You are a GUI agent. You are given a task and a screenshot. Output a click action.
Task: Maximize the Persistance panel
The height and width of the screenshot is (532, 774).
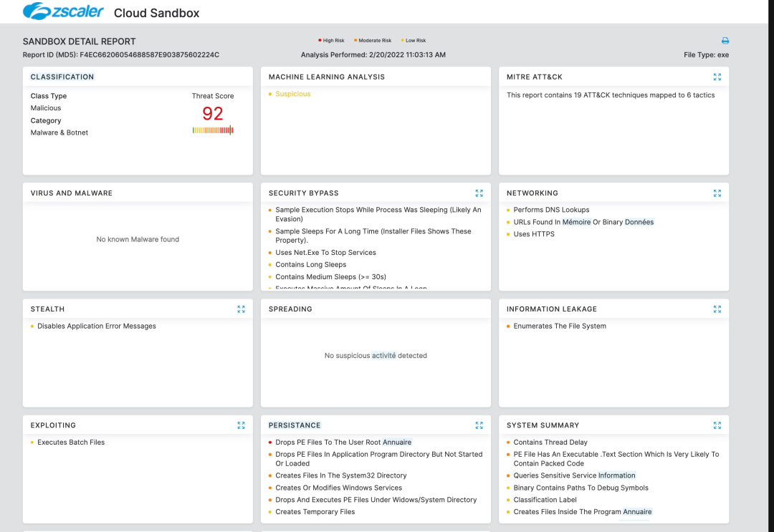[x=479, y=425]
